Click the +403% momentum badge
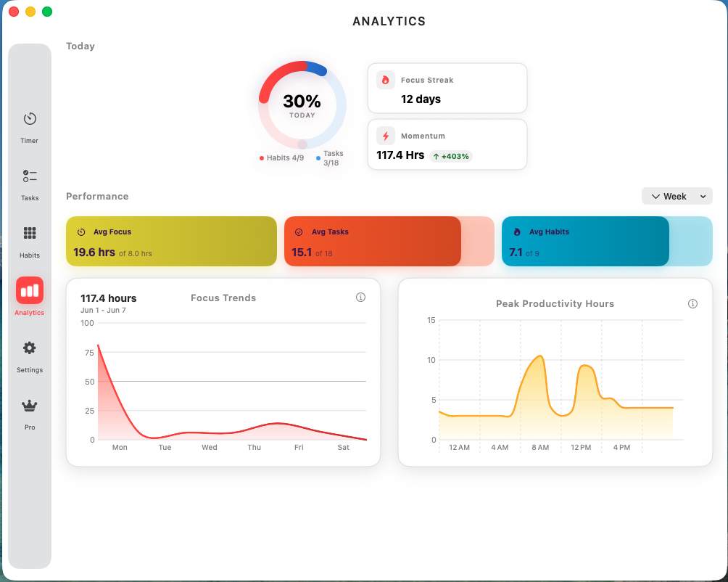The height and width of the screenshot is (582, 728). (451, 157)
